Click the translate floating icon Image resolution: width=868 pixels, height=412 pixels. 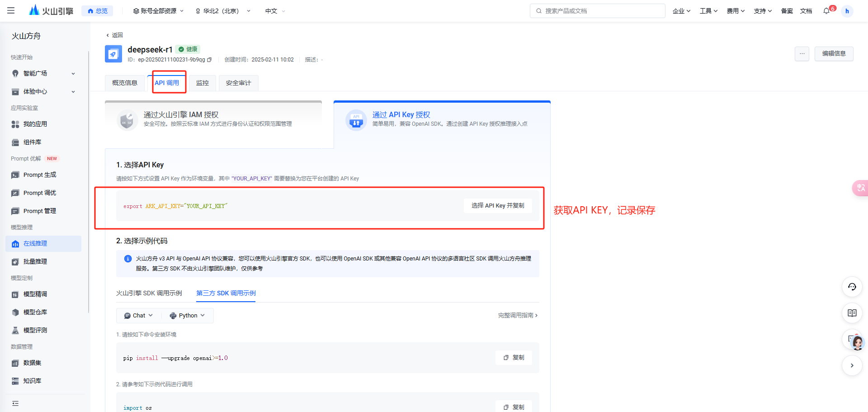860,188
